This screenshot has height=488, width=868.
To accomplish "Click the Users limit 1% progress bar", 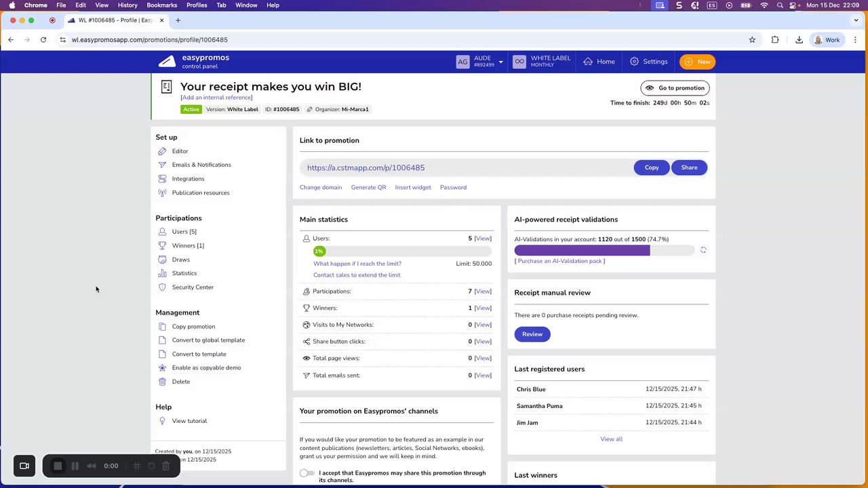I will pyautogui.click(x=402, y=251).
